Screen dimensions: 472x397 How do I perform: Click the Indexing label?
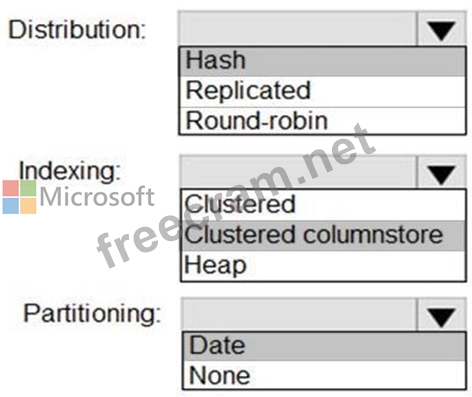[x=70, y=171]
